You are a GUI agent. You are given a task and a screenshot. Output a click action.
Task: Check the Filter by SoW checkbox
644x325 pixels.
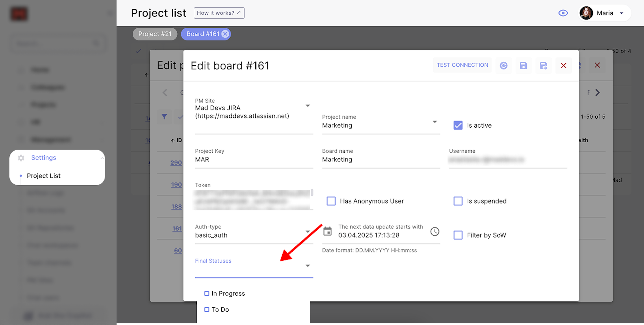click(x=458, y=235)
